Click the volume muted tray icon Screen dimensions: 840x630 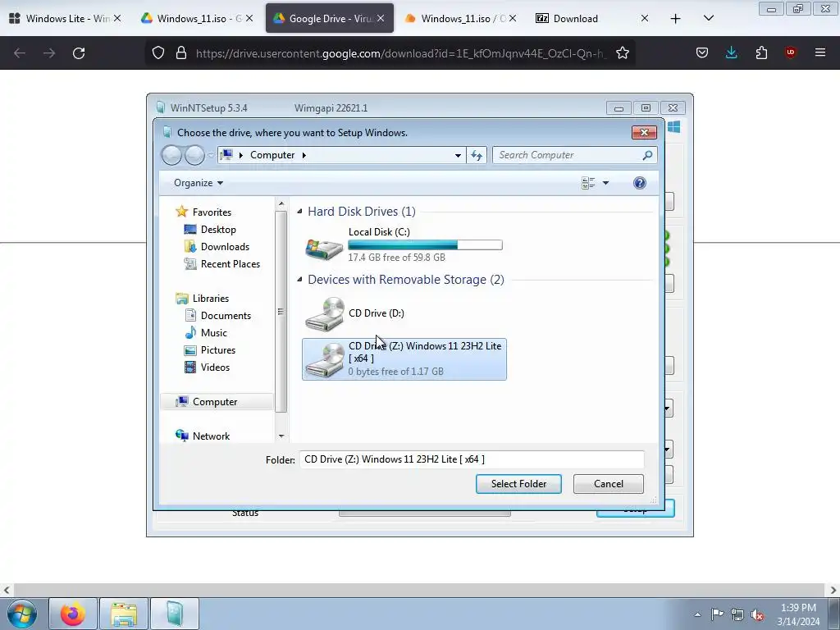pyautogui.click(x=757, y=615)
